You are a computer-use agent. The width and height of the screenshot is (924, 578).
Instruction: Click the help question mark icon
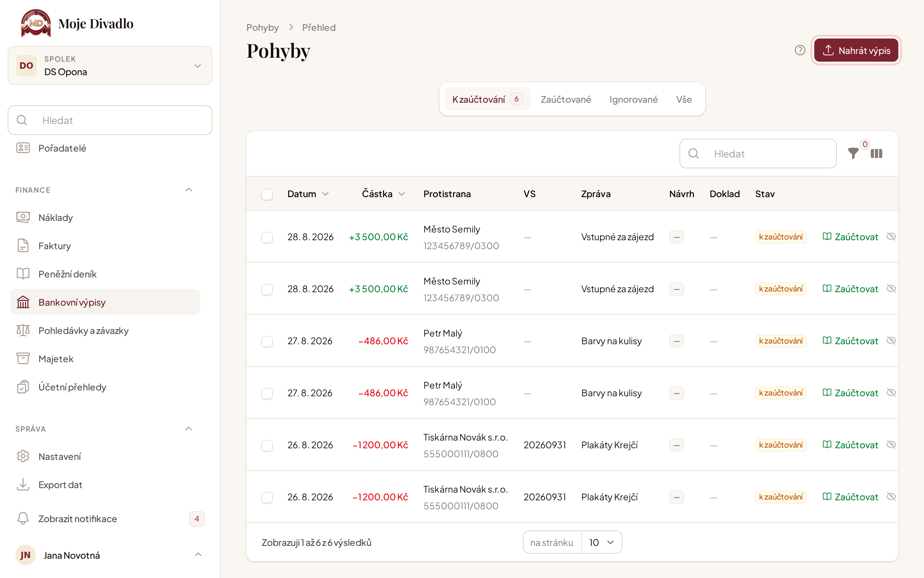pyautogui.click(x=800, y=50)
